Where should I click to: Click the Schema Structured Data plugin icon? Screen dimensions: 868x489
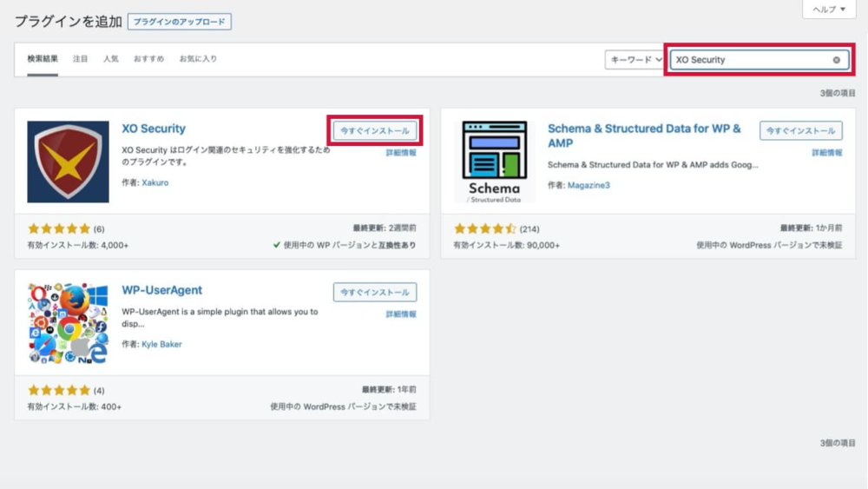[495, 162]
